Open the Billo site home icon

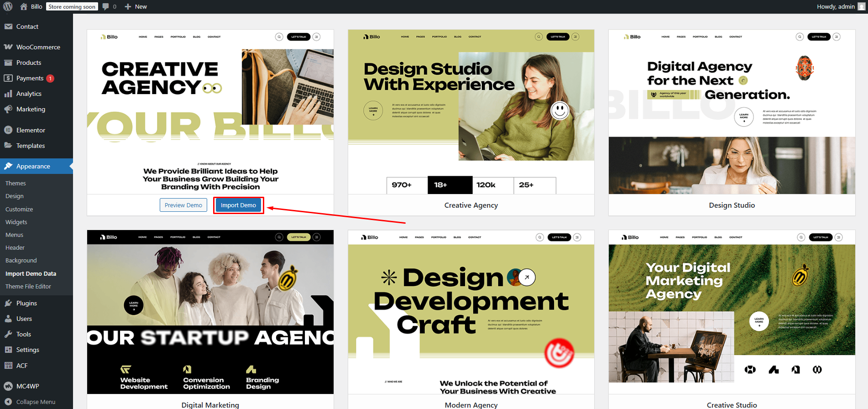coord(24,6)
